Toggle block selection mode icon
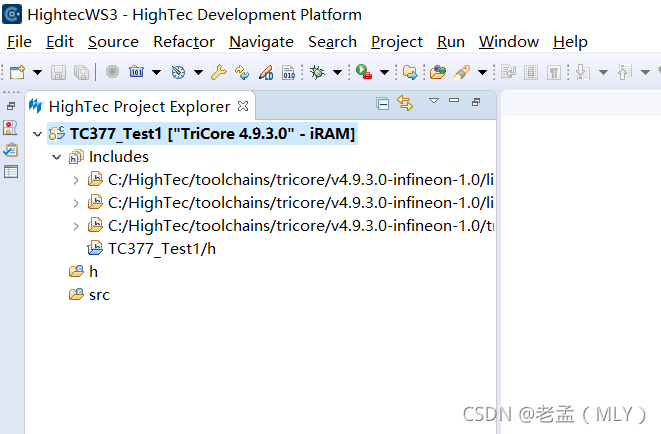Screen dimensions: 661x434 click(531, 72)
